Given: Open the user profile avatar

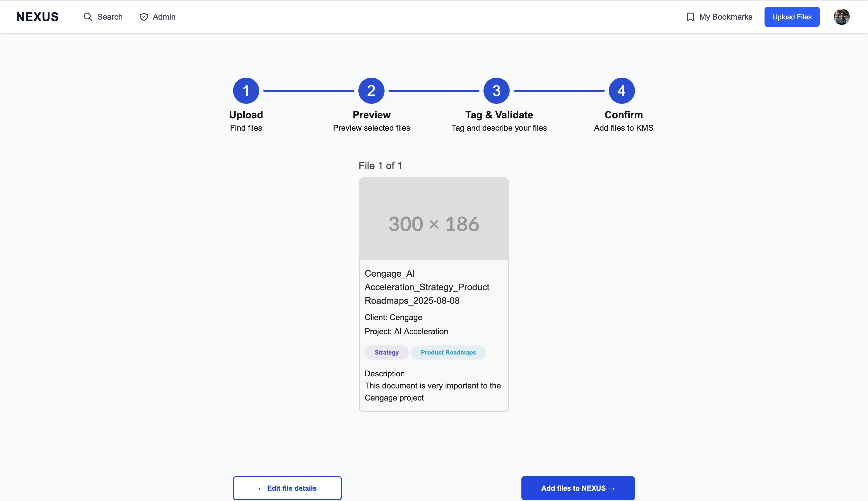Looking at the screenshot, I should pyautogui.click(x=842, y=17).
